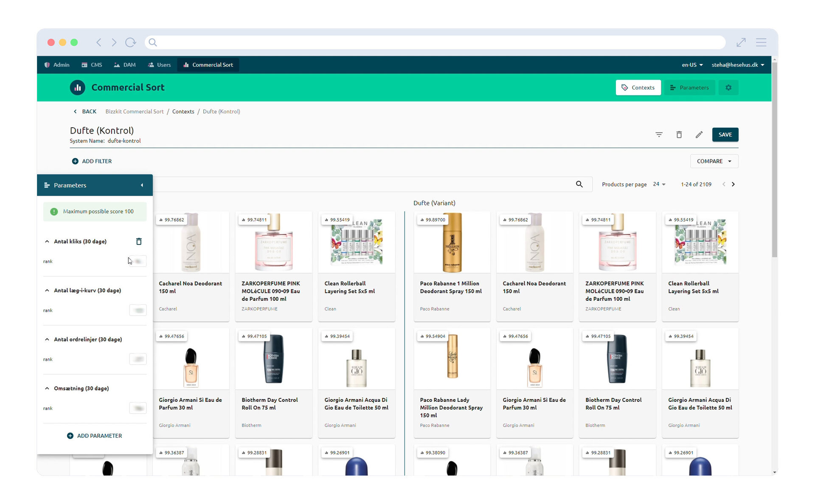Viewport: 815px width, 504px height.
Task: Click the Dufte (Variant) column heading
Action: (x=434, y=203)
